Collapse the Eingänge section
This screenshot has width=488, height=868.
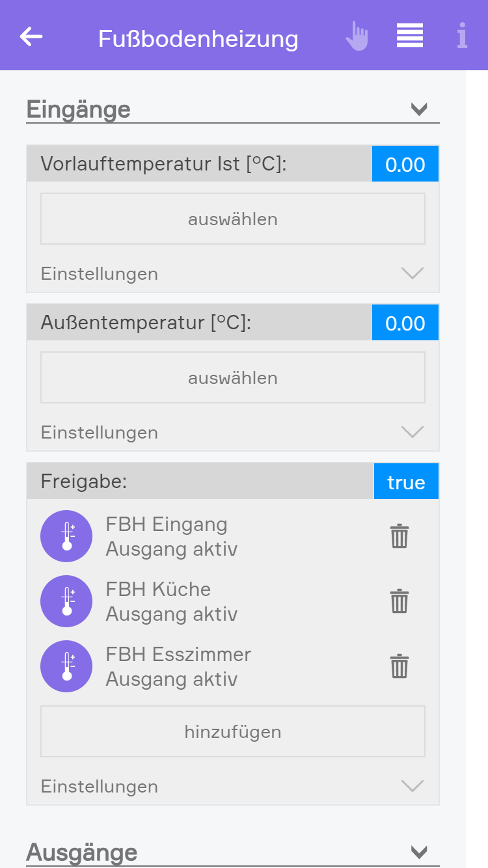pos(419,109)
